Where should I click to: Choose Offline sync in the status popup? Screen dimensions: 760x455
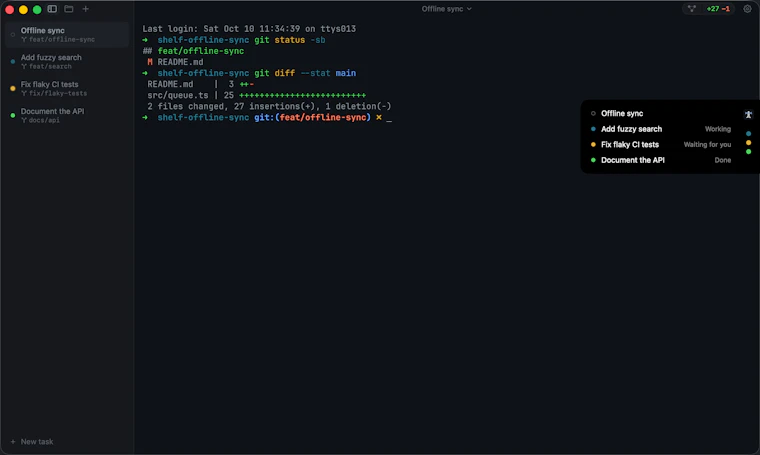(x=661, y=113)
